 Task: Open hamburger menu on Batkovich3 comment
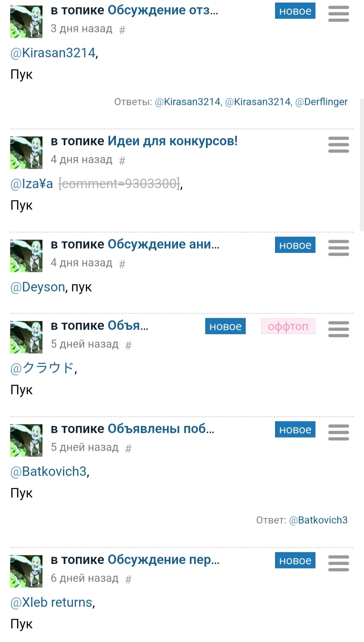point(338,432)
